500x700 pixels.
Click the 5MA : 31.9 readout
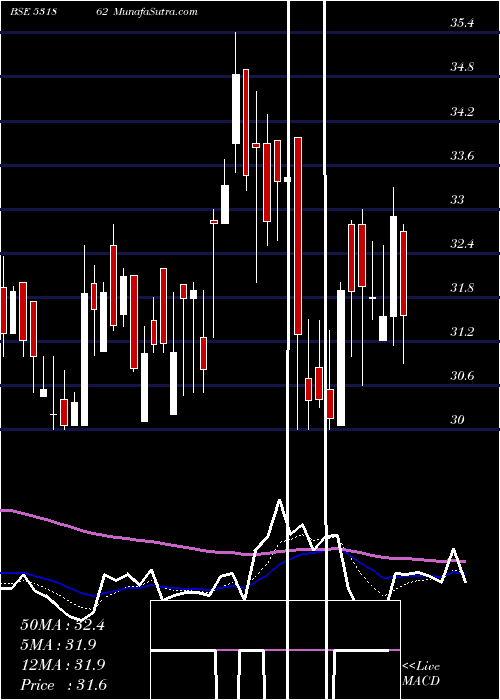(x=58, y=645)
